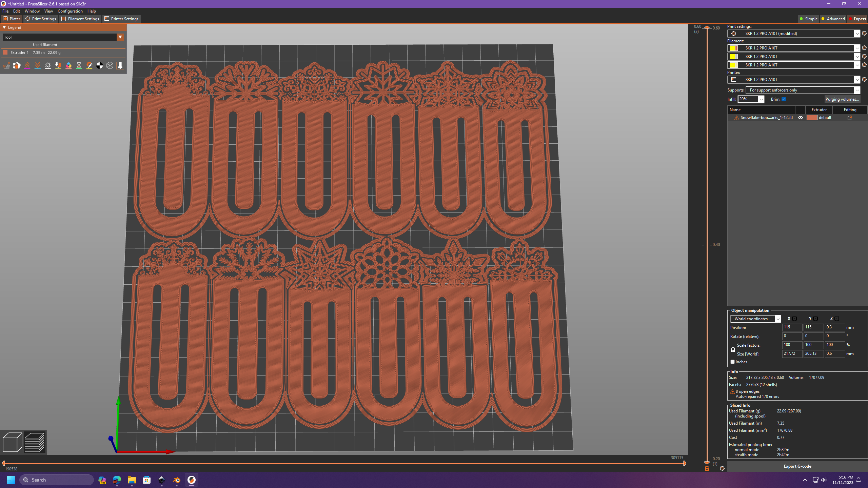The height and width of the screenshot is (488, 868).
Task: Toggle seams visibility icon in legend
Action: point(48,66)
